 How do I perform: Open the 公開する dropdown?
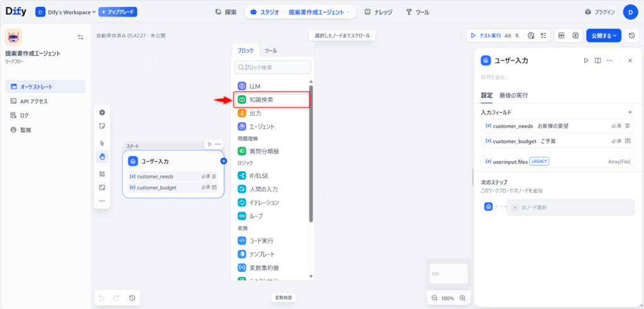click(x=603, y=36)
